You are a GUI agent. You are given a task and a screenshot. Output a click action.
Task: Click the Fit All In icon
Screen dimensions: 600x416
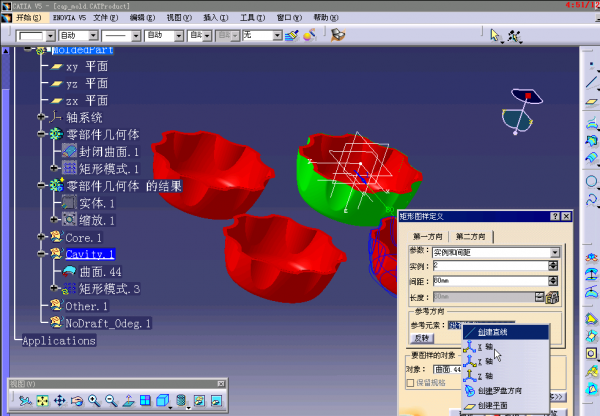(42, 401)
